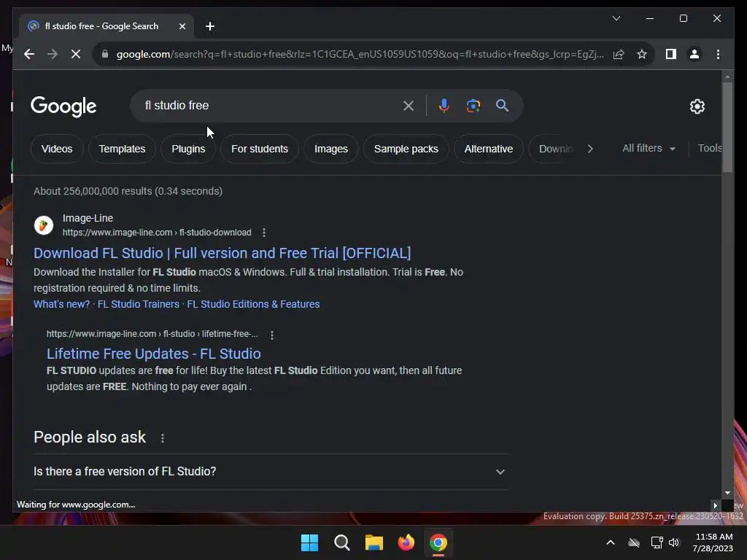The height and width of the screenshot is (560, 747).
Task: Bookmark this page with the star
Action: click(642, 54)
